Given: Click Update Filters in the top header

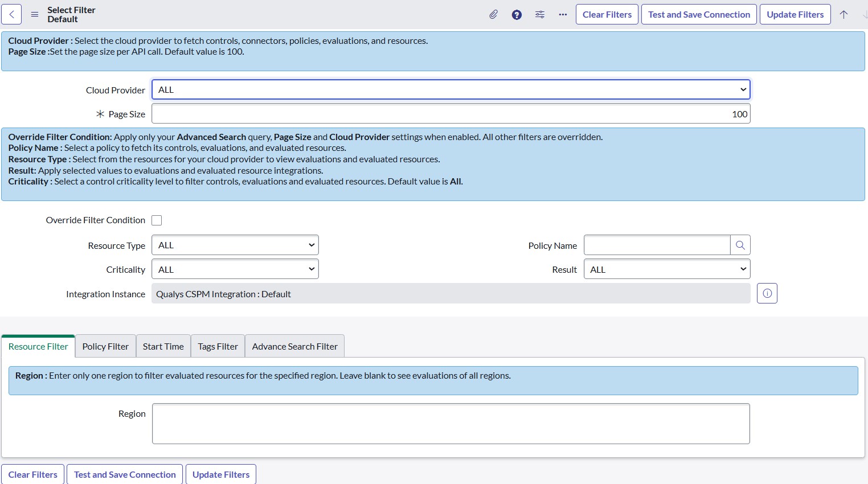Looking at the screenshot, I should tap(795, 15).
